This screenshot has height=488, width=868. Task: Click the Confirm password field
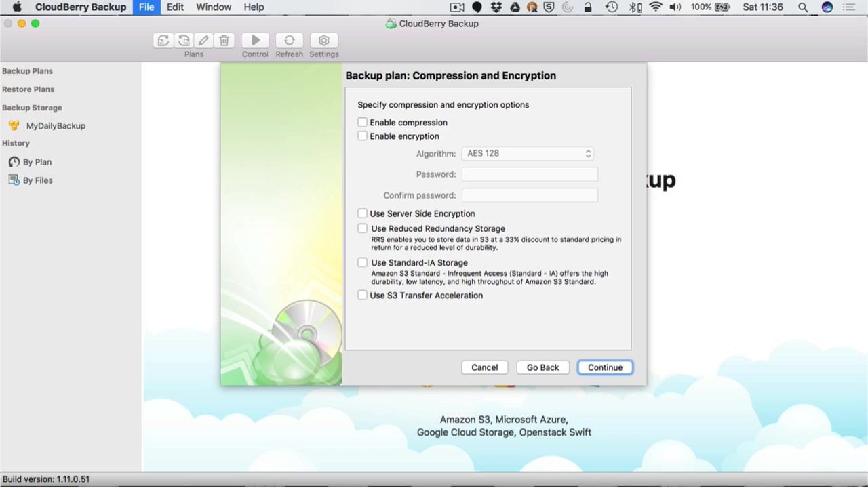coord(530,195)
